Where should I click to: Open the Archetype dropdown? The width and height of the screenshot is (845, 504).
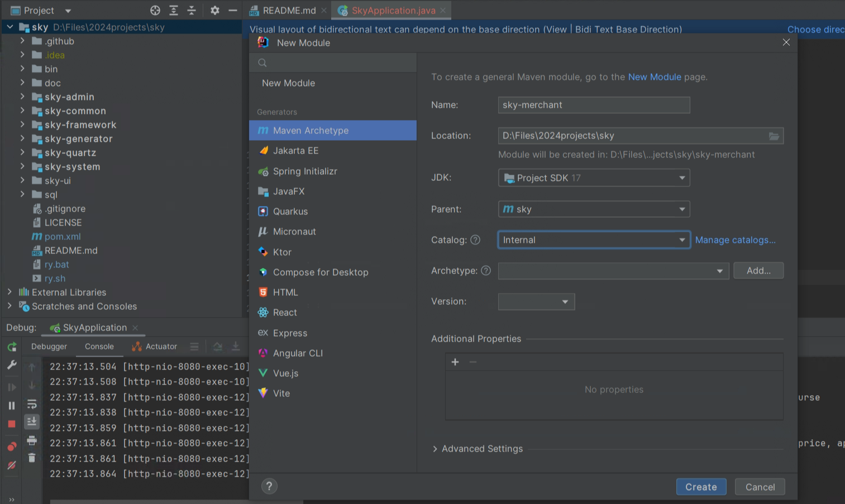(x=613, y=271)
